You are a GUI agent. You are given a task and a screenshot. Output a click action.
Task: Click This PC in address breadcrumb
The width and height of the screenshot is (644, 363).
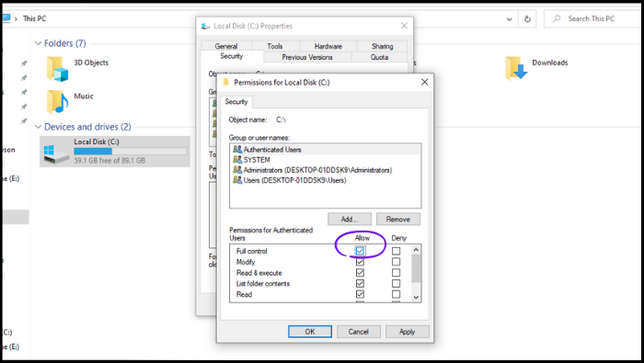[x=35, y=18]
